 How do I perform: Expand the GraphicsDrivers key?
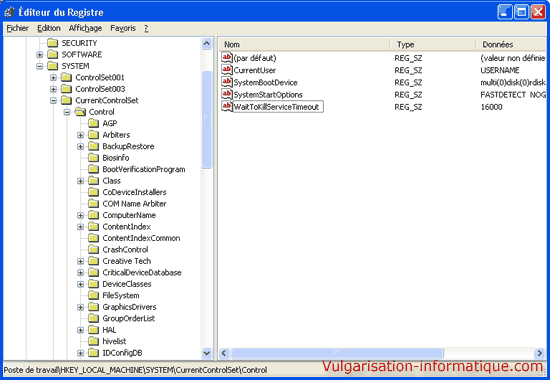(x=81, y=307)
